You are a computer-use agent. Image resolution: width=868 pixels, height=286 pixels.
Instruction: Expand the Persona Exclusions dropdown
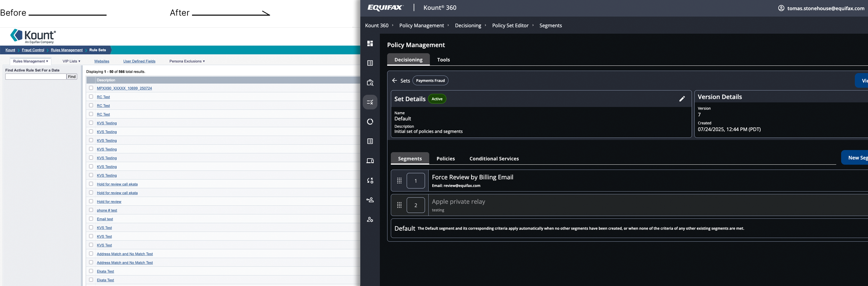[187, 61]
